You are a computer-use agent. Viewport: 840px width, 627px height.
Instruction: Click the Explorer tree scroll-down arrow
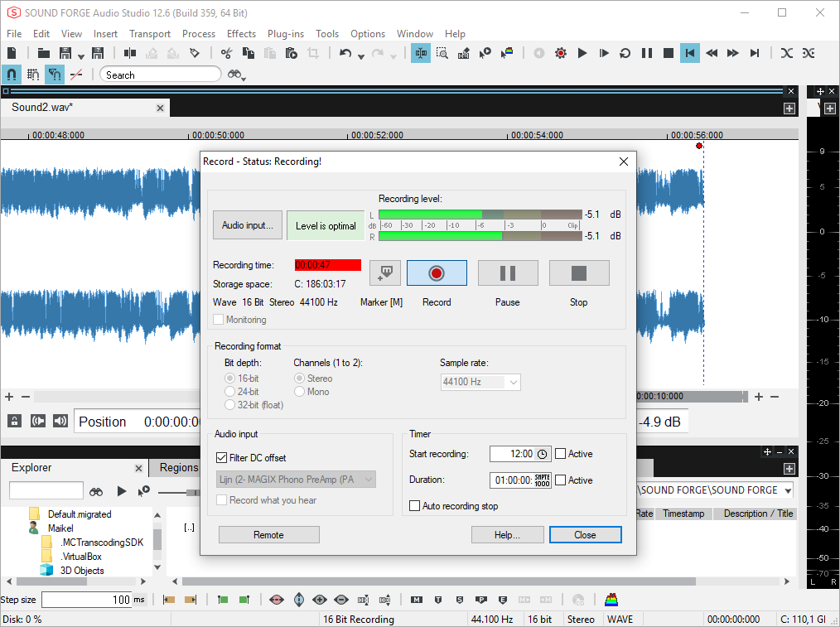point(157,567)
